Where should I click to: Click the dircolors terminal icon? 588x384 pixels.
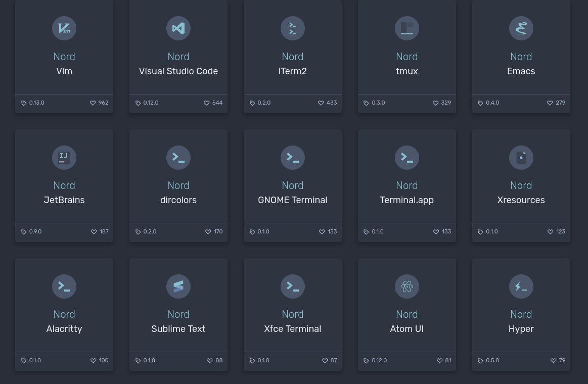pyautogui.click(x=178, y=157)
